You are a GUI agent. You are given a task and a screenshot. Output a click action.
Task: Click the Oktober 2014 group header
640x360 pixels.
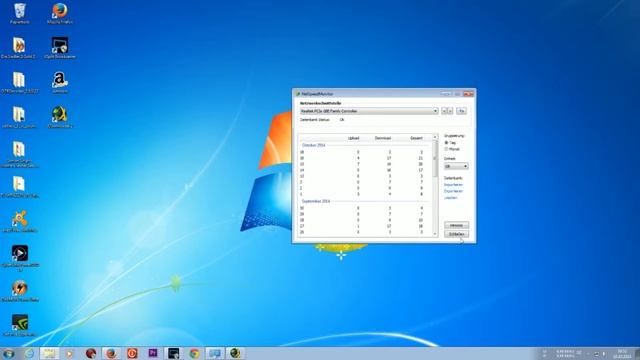(x=313, y=145)
